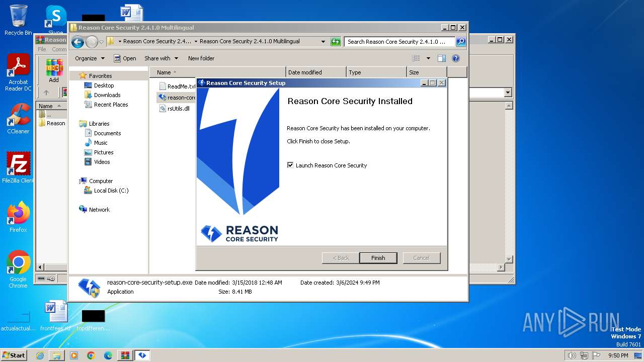Open CCleaner desktop icon

[x=18, y=119]
